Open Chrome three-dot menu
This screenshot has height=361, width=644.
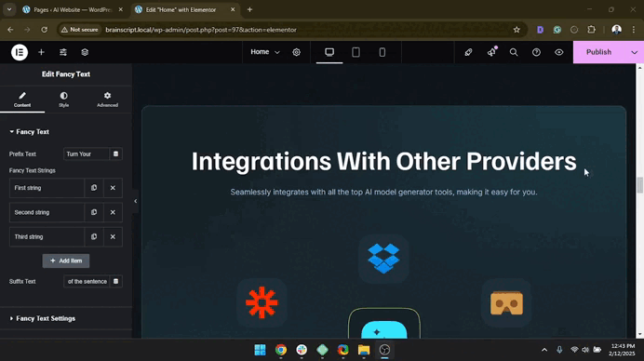pyautogui.click(x=634, y=30)
